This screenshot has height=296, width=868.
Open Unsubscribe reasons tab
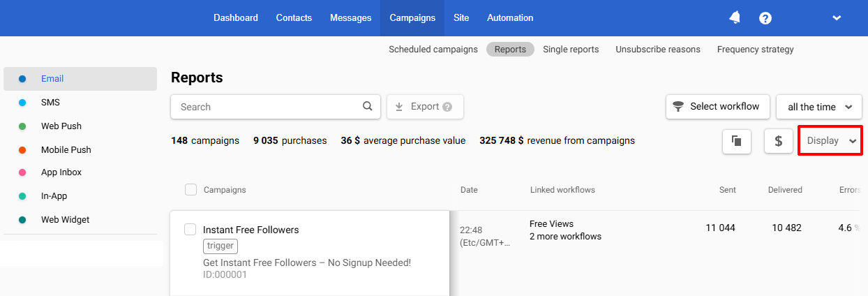pyautogui.click(x=658, y=50)
